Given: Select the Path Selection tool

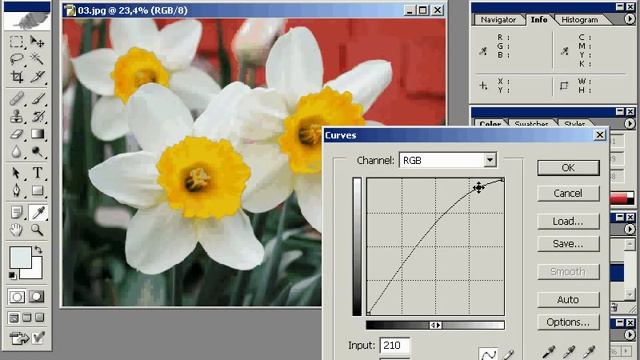Looking at the screenshot, I should 16,173.
